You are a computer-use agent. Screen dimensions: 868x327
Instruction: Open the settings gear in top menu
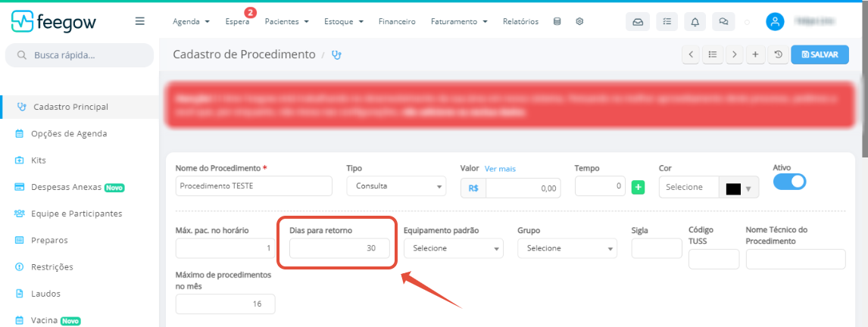tap(579, 22)
